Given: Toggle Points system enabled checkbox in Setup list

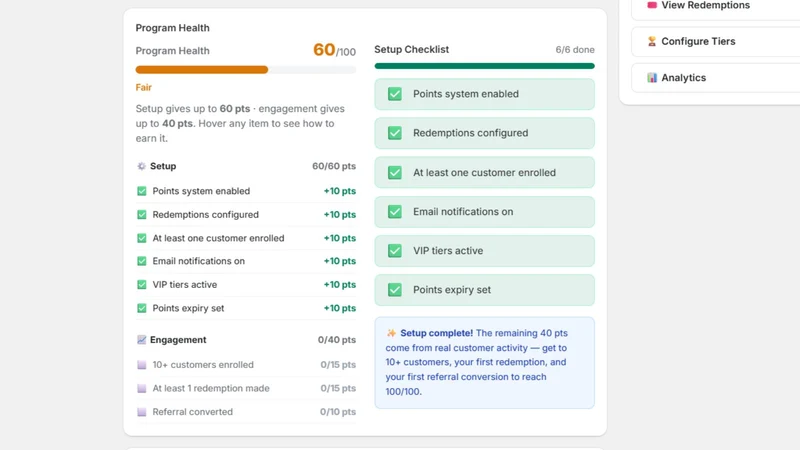Looking at the screenshot, I should click(x=141, y=191).
